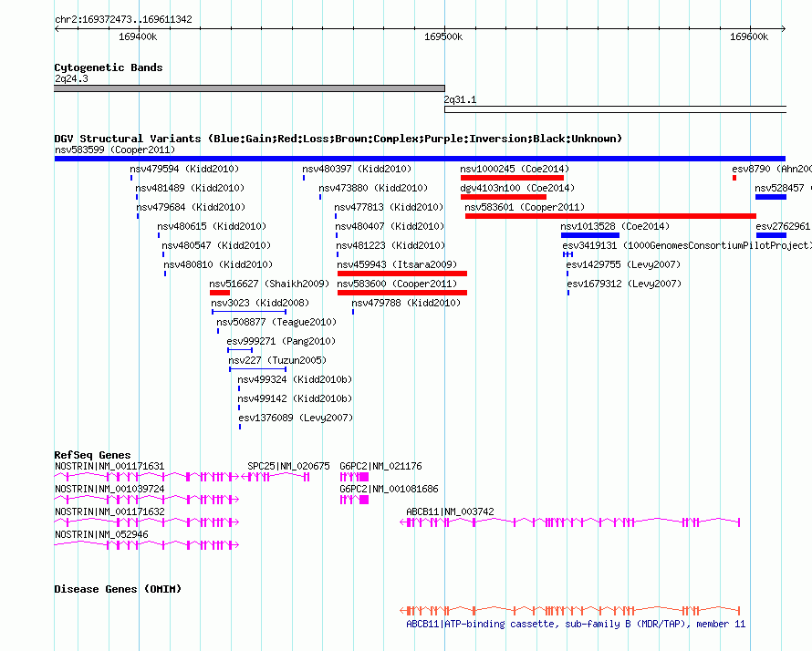The height and width of the screenshot is (651, 812).
Task: Open NOSTRIN|NM_001171631 gene label
Action: [x=109, y=466]
